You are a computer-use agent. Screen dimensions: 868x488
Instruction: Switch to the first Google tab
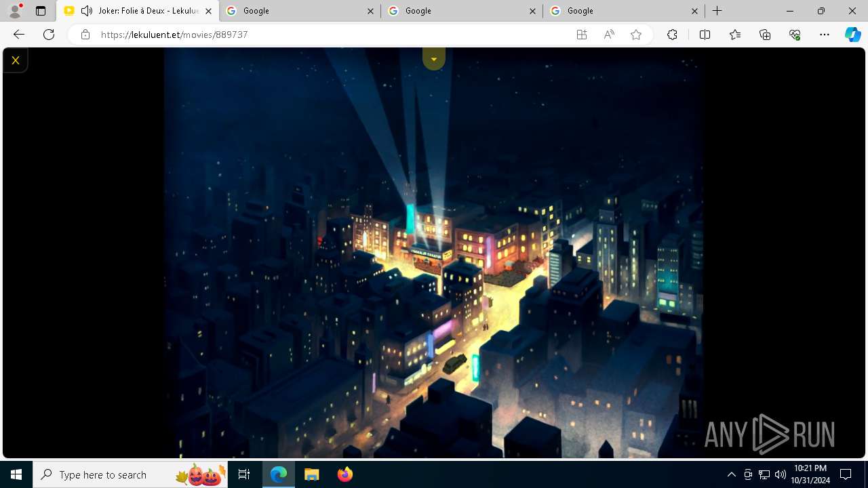coord(300,11)
